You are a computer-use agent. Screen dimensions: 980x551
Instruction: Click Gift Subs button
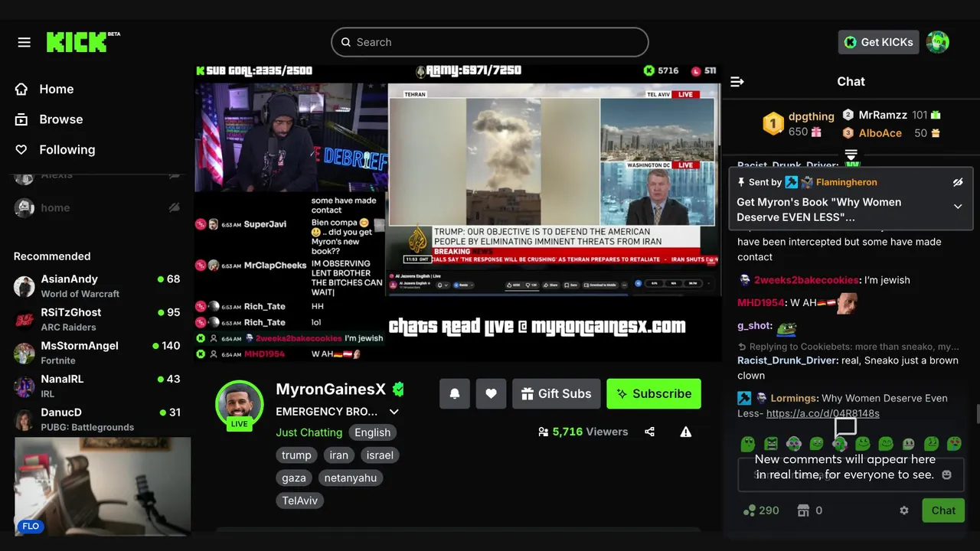[x=557, y=393]
